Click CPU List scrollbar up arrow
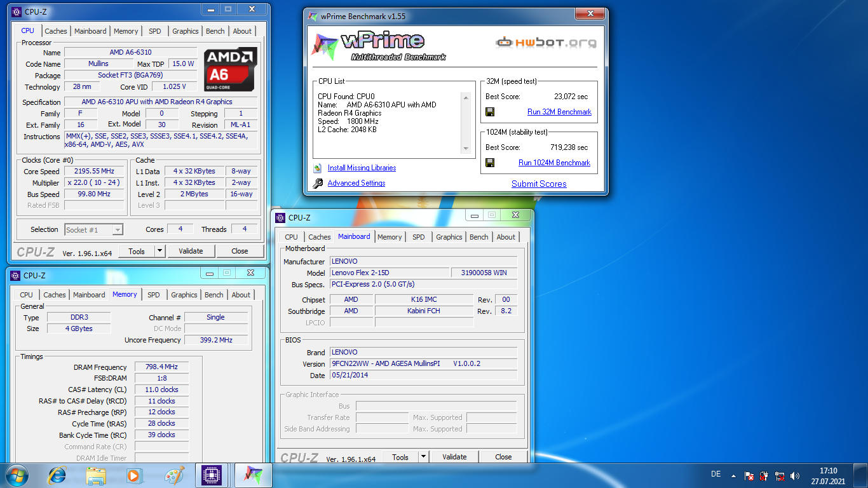The height and width of the screenshot is (488, 868). (x=466, y=97)
